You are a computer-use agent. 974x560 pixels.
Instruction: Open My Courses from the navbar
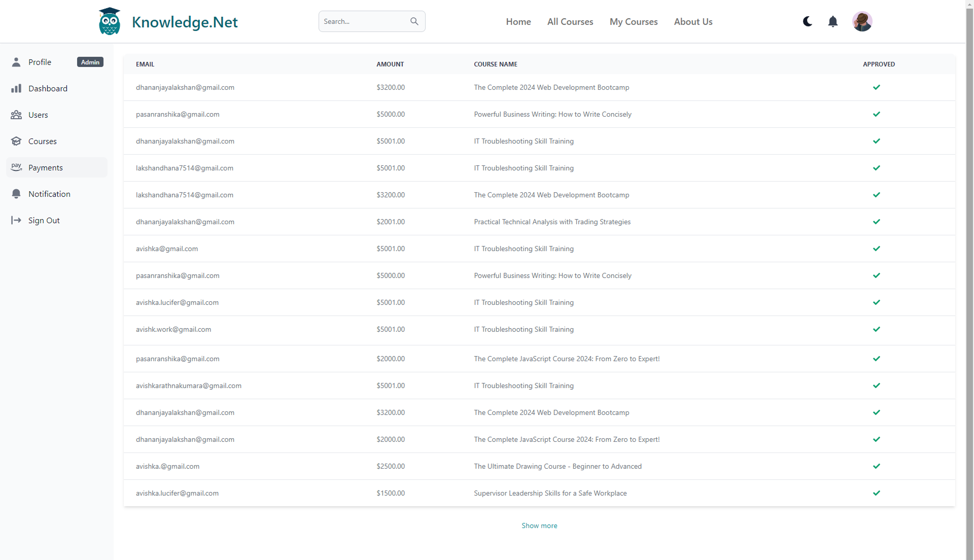pyautogui.click(x=634, y=21)
